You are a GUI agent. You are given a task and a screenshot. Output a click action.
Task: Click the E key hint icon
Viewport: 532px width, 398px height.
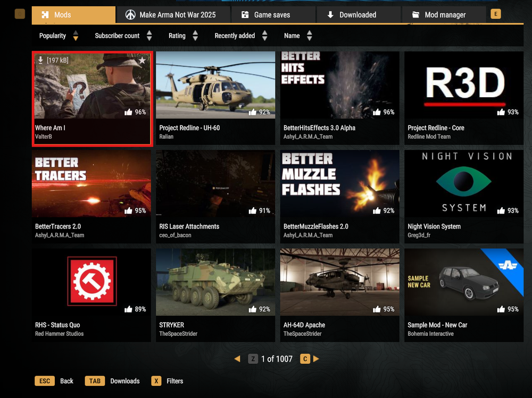click(x=496, y=14)
